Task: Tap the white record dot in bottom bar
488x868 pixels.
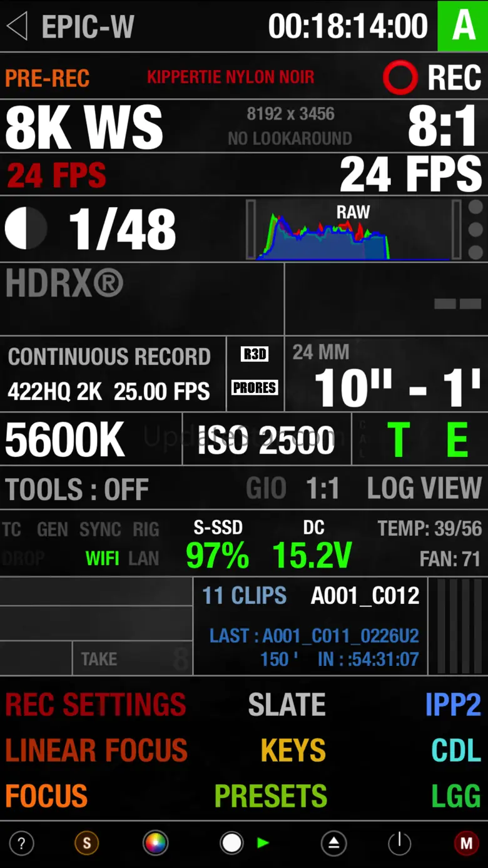Action: click(231, 844)
